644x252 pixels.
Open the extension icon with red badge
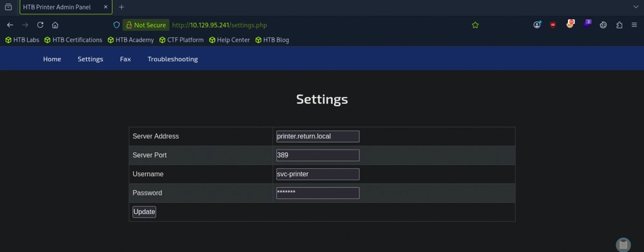pyautogui.click(x=570, y=24)
